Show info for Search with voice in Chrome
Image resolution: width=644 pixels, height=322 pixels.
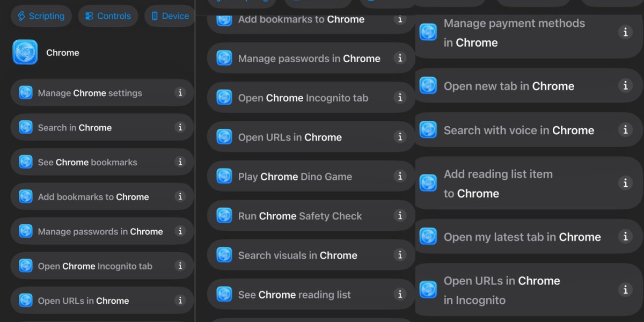click(625, 130)
